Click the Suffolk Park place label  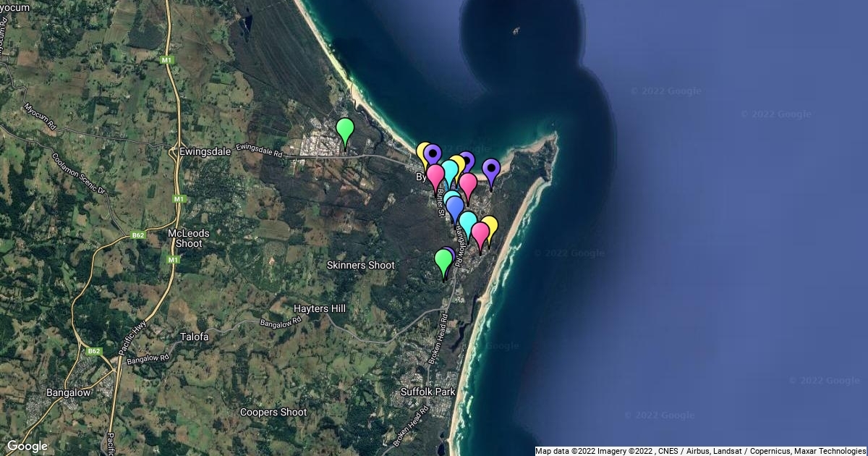(x=428, y=392)
